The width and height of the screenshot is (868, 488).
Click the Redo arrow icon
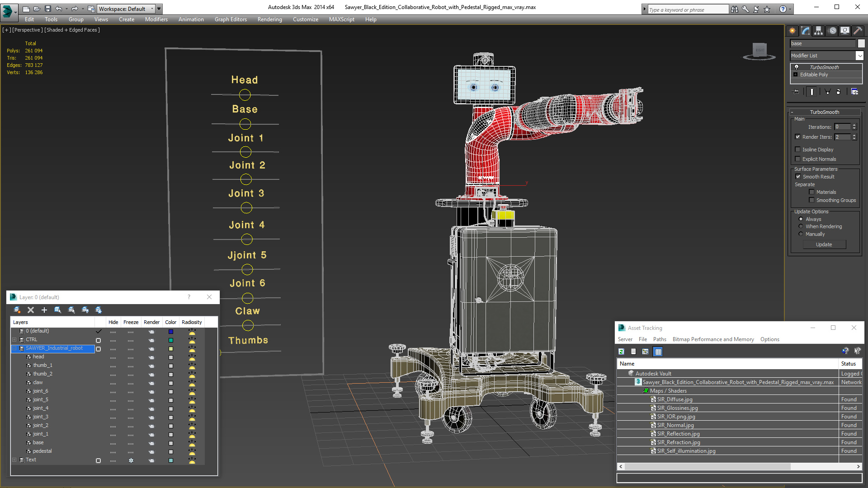click(75, 9)
